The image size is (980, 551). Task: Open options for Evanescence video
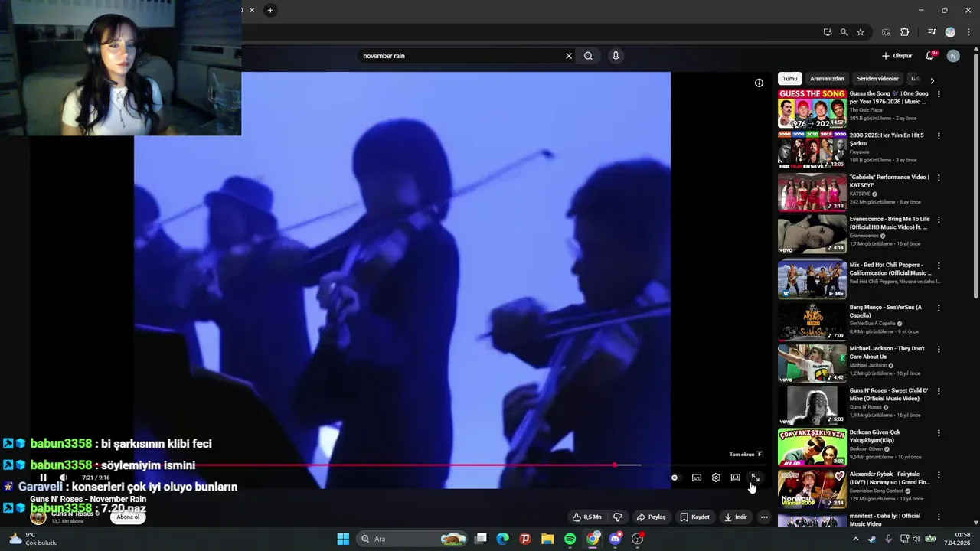tap(939, 220)
